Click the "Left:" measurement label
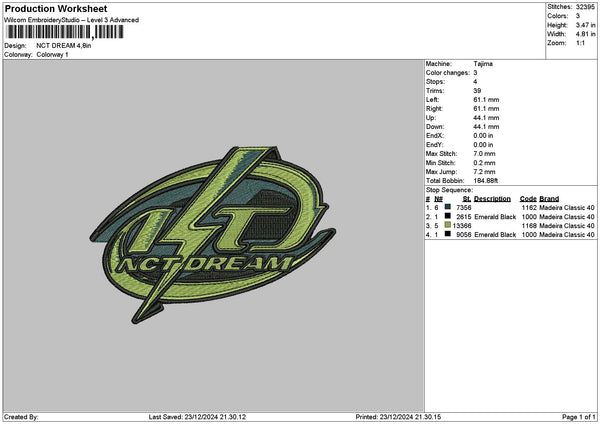600x424 pixels. coord(433,100)
